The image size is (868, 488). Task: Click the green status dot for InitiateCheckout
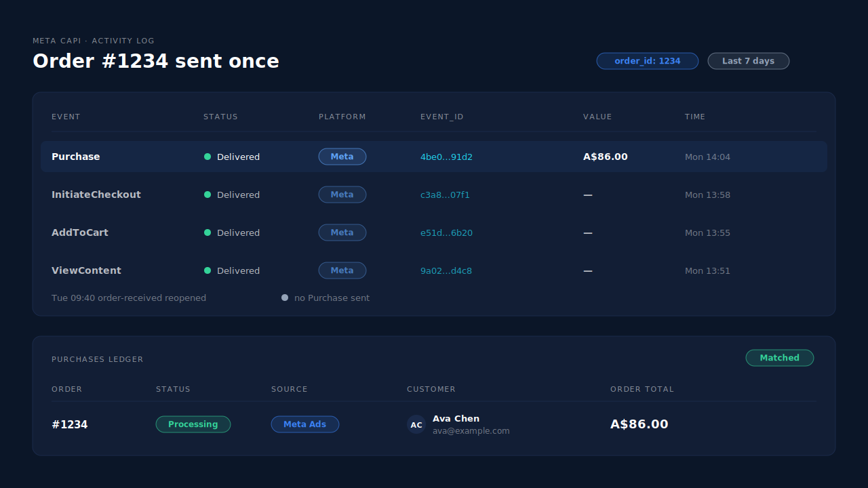point(208,195)
